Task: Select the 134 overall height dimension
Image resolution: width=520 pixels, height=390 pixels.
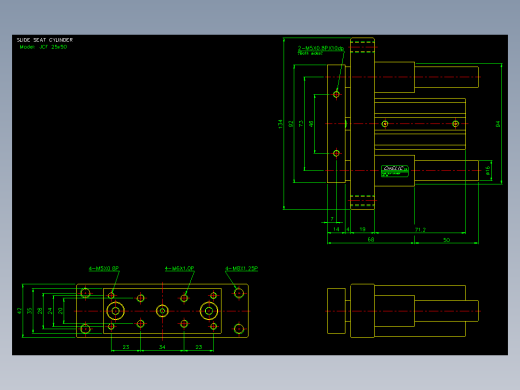Action: [x=280, y=124]
